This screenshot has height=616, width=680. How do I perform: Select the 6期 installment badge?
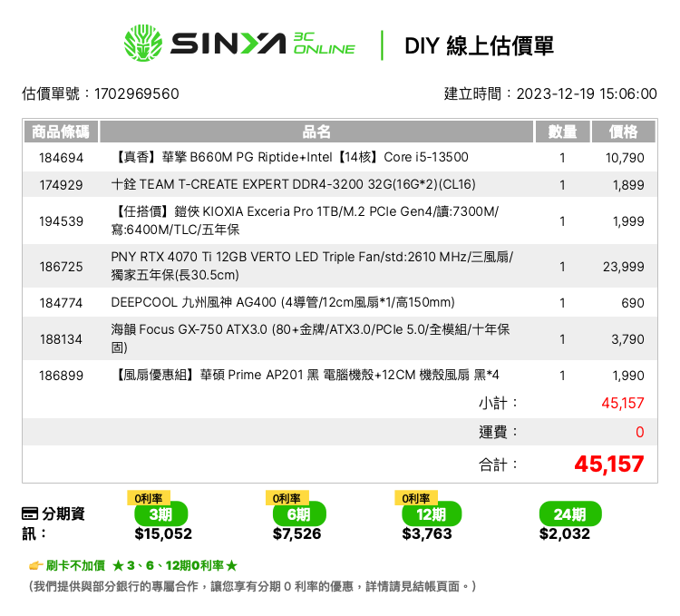click(x=299, y=514)
